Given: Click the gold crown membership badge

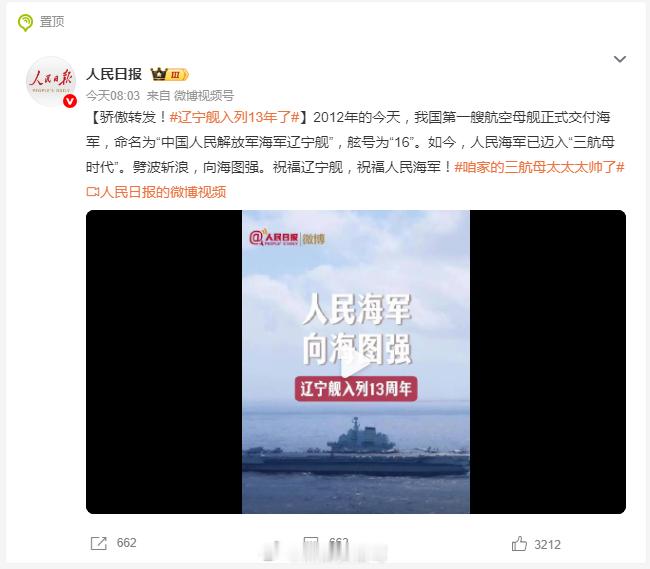Looking at the screenshot, I should click(170, 75).
